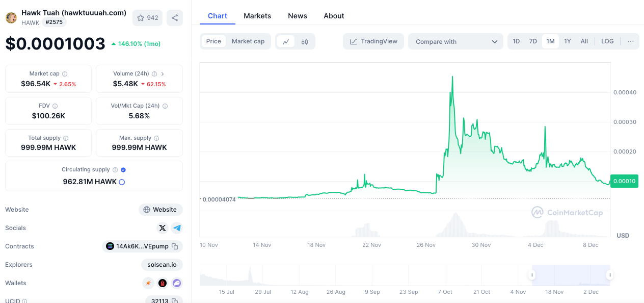
Task: Click the $96.54K market cap value
Action: 36,84
